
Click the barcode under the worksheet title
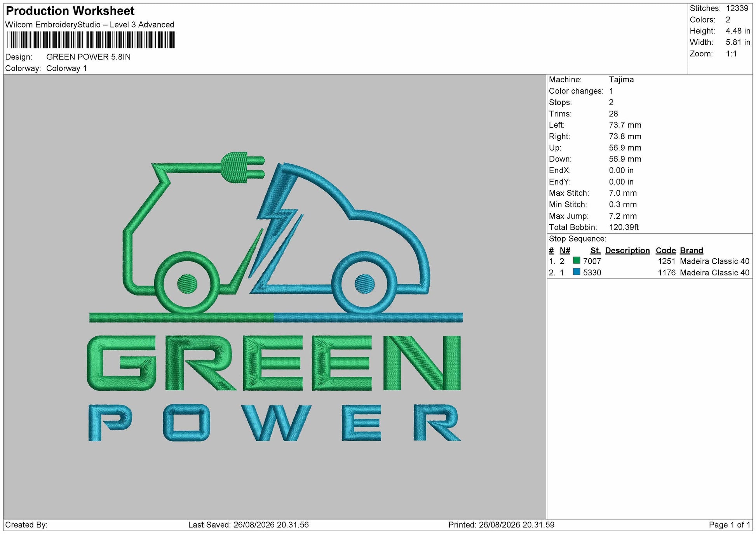tap(91, 40)
